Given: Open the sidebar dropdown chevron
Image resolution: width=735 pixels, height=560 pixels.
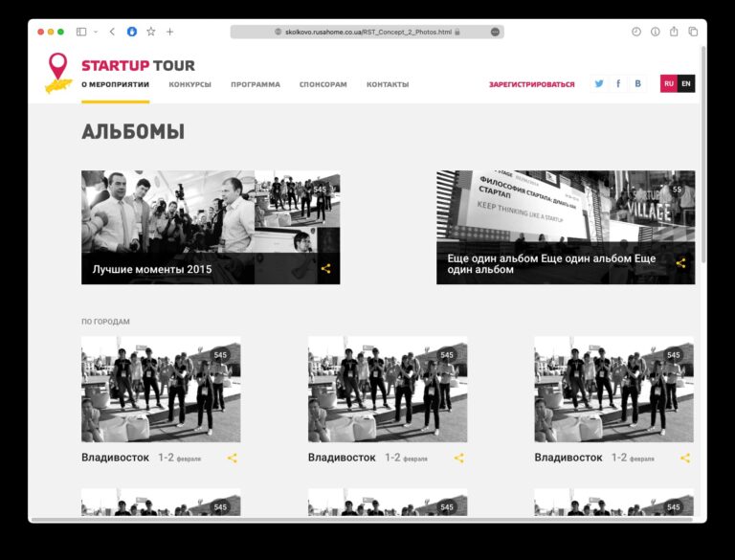Looking at the screenshot, I should click(96, 32).
